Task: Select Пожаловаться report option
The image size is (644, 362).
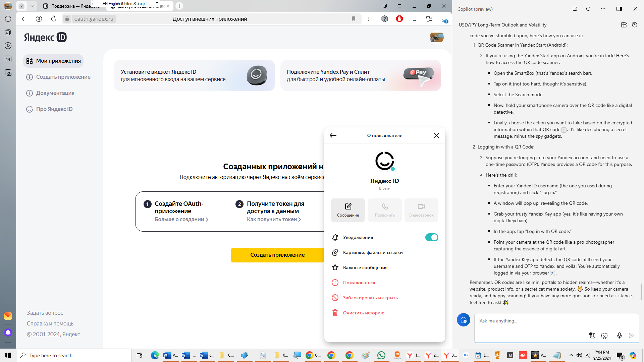Action: tap(385, 283)
